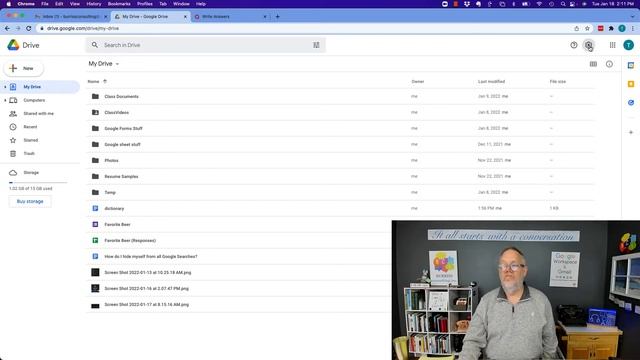View file details with the info icon
The image size is (640, 360).
click(609, 64)
